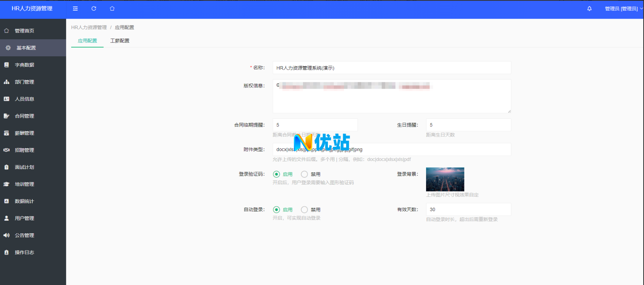This screenshot has width=644, height=285.
Task: Click the refresh icon in top bar
Action: click(94, 8)
